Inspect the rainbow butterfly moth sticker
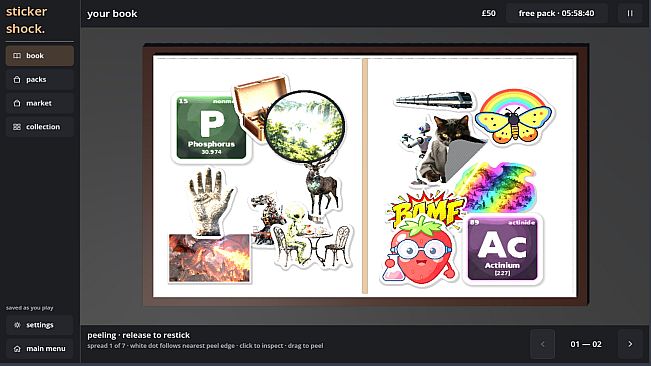 tap(514, 117)
